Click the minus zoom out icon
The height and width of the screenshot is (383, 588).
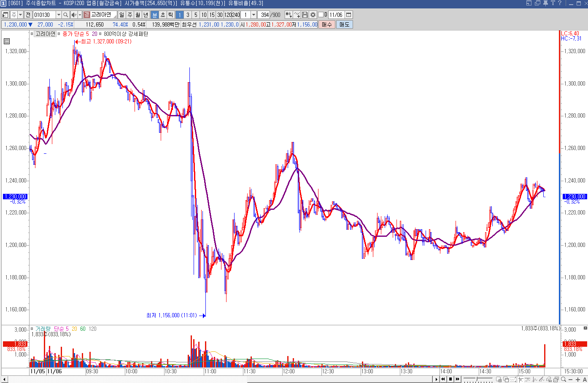coord(570,379)
